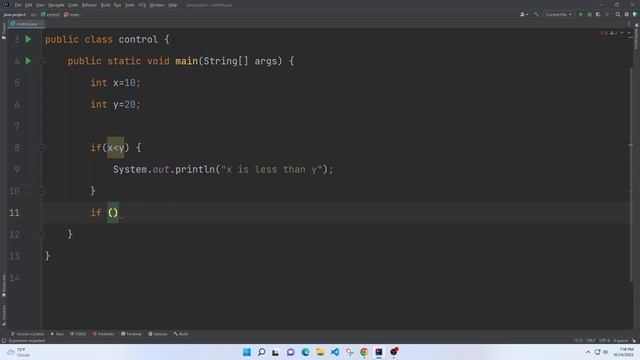Image resolution: width=640 pixels, height=360 pixels.
Task: Collapse the if block fold on line 8
Action: point(41,148)
